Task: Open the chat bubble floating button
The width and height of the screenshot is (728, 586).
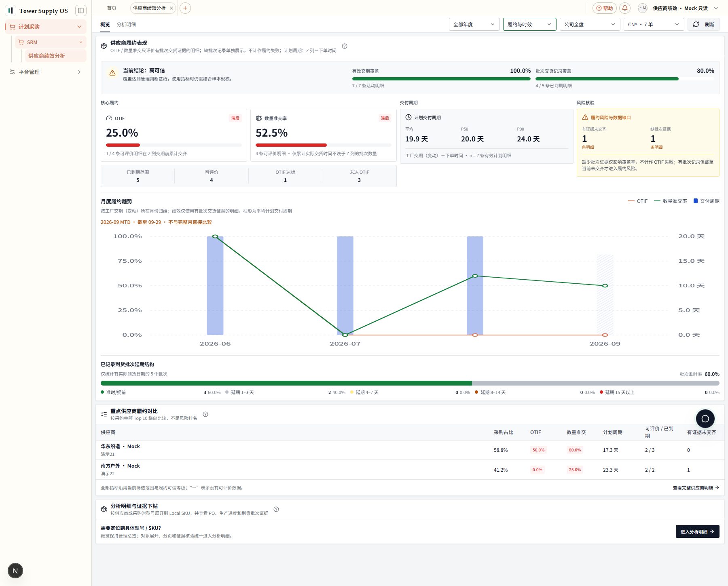Action: (x=705, y=419)
